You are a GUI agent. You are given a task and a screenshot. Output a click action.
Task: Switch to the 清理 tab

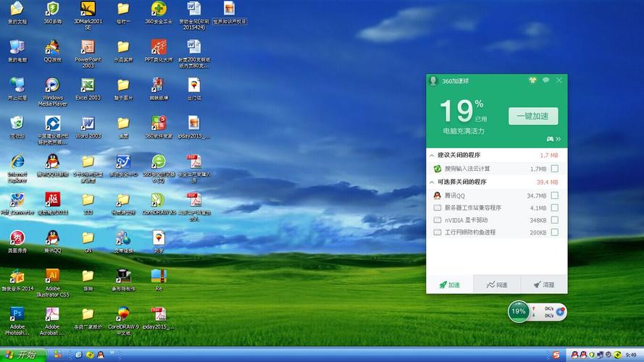543,285
